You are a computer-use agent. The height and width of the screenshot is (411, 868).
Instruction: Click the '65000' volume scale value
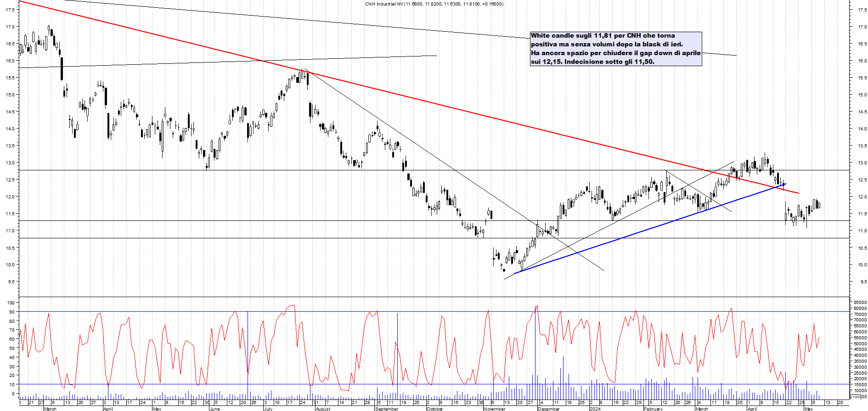click(860, 326)
